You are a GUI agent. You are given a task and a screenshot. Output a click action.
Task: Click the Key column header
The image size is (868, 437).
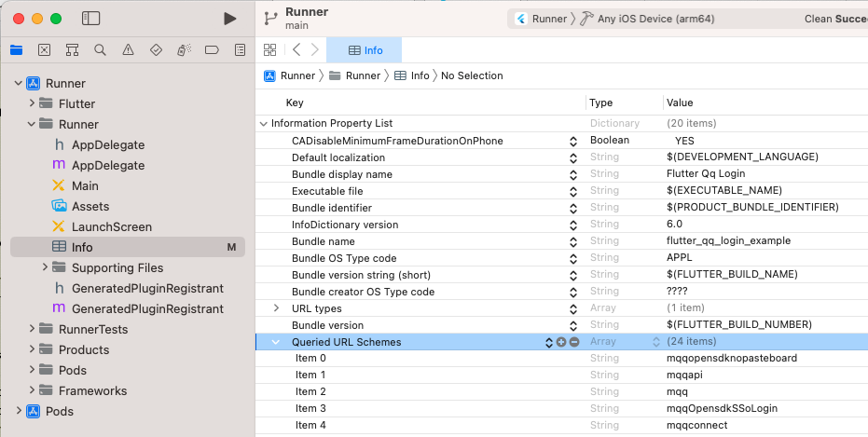[295, 102]
